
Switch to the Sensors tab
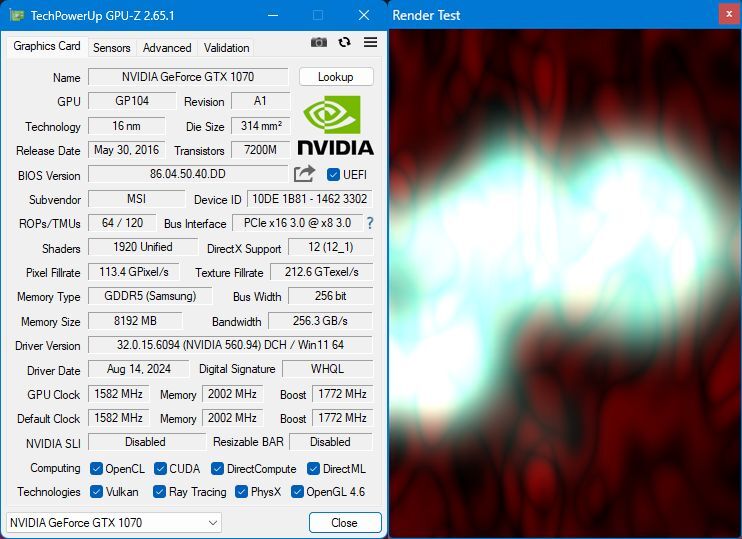(112, 48)
